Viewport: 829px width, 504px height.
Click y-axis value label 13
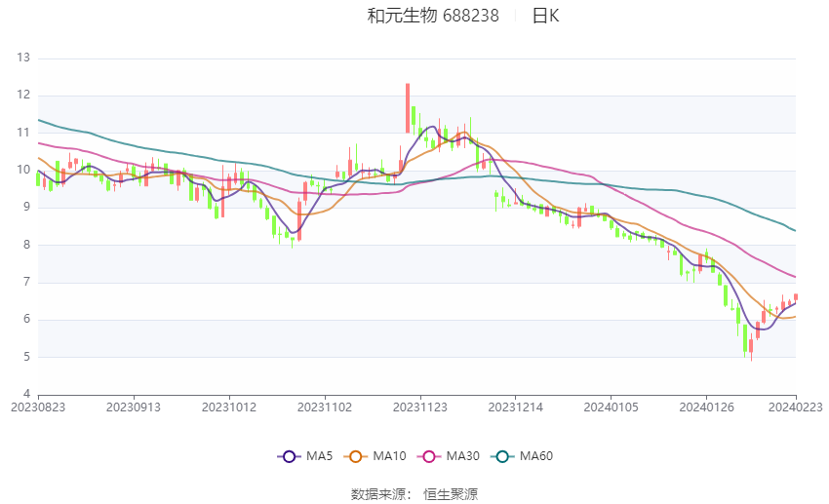point(23,58)
